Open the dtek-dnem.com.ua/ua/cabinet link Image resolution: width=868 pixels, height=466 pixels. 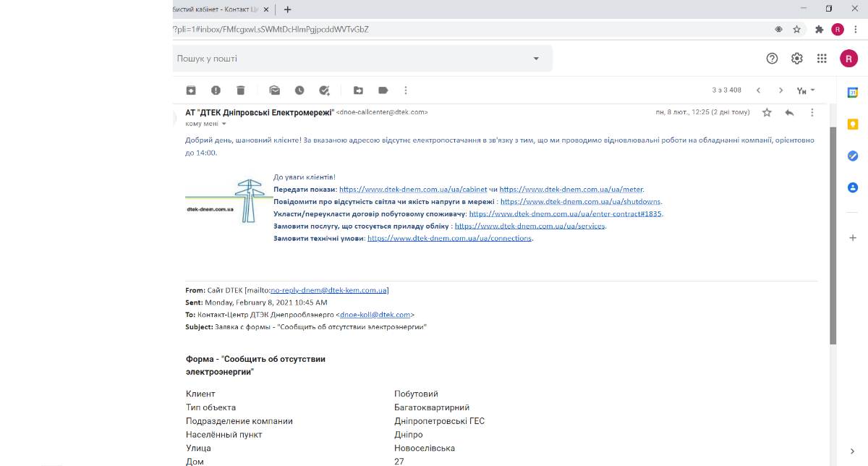click(x=413, y=189)
